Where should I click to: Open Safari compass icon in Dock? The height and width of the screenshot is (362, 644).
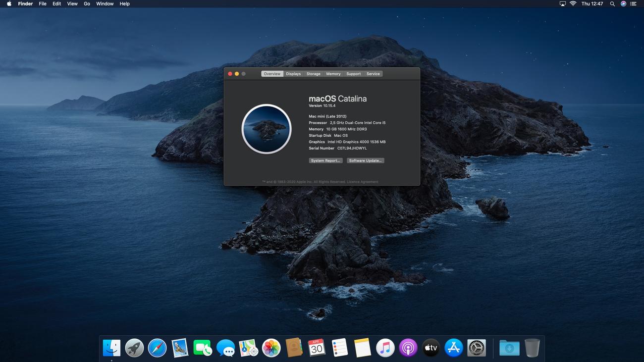(x=157, y=348)
